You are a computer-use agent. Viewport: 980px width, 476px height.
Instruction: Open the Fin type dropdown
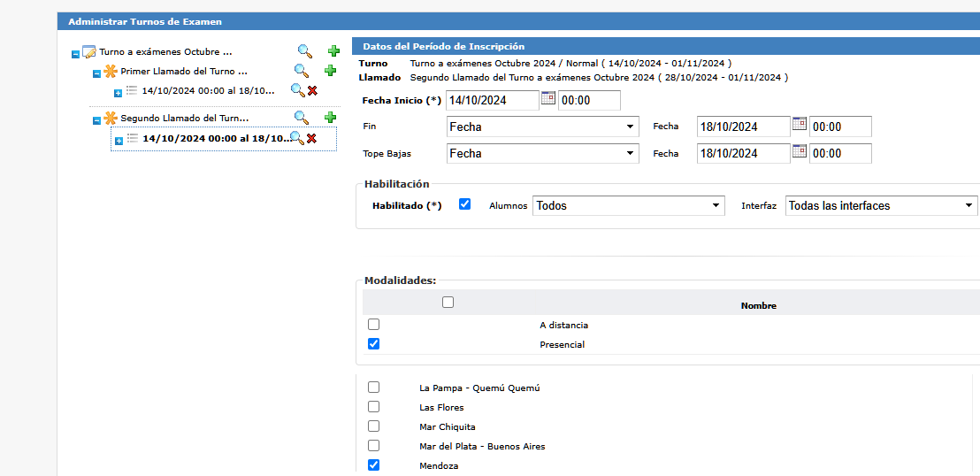coord(542,127)
